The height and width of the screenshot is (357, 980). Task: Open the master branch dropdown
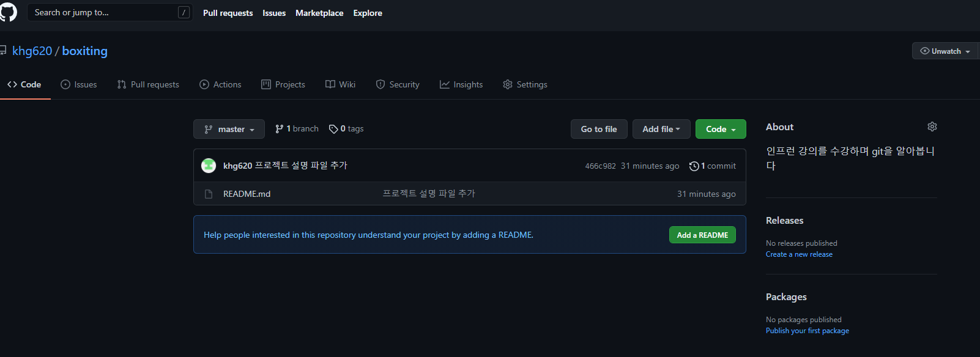click(229, 129)
